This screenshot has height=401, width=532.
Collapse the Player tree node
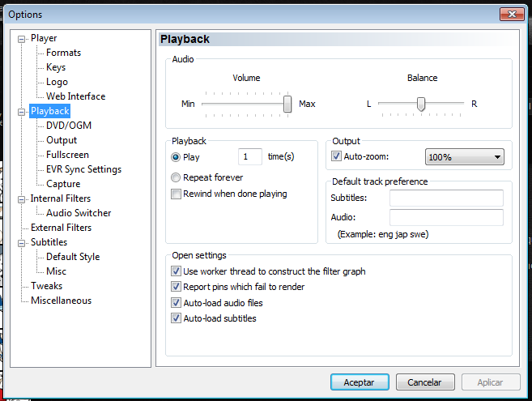click(21, 39)
